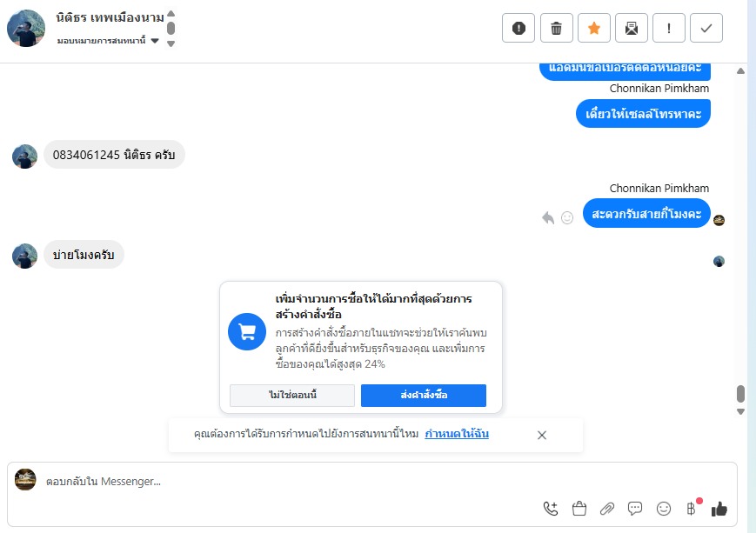
Task: Mark conversation as spam with octagon icon
Action: click(518, 28)
